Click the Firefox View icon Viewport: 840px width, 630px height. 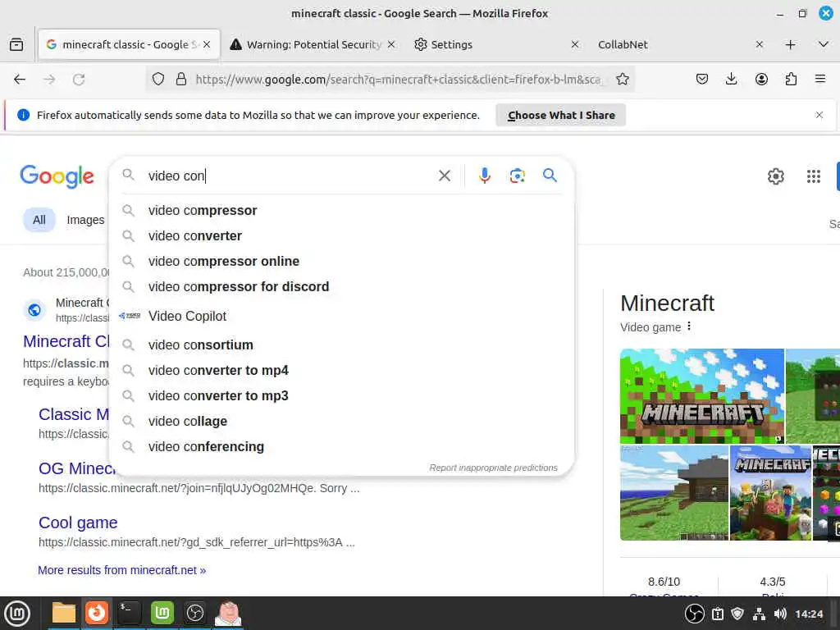(16, 44)
